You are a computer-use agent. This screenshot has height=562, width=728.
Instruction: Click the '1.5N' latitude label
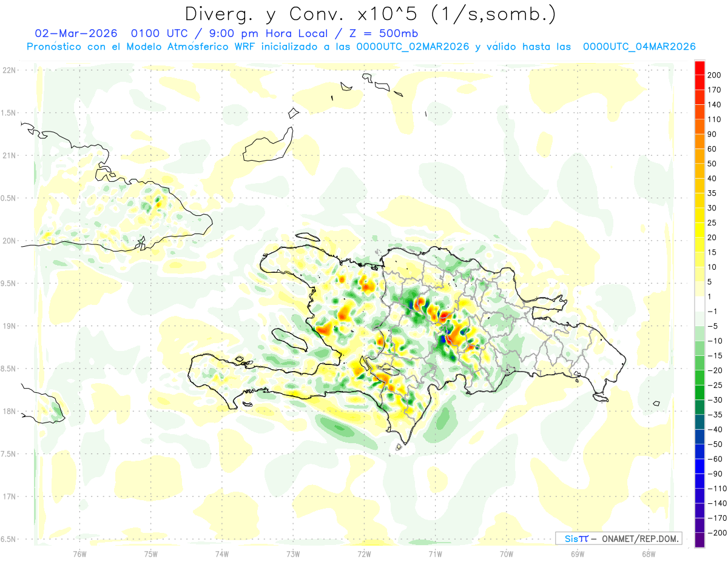(9, 113)
